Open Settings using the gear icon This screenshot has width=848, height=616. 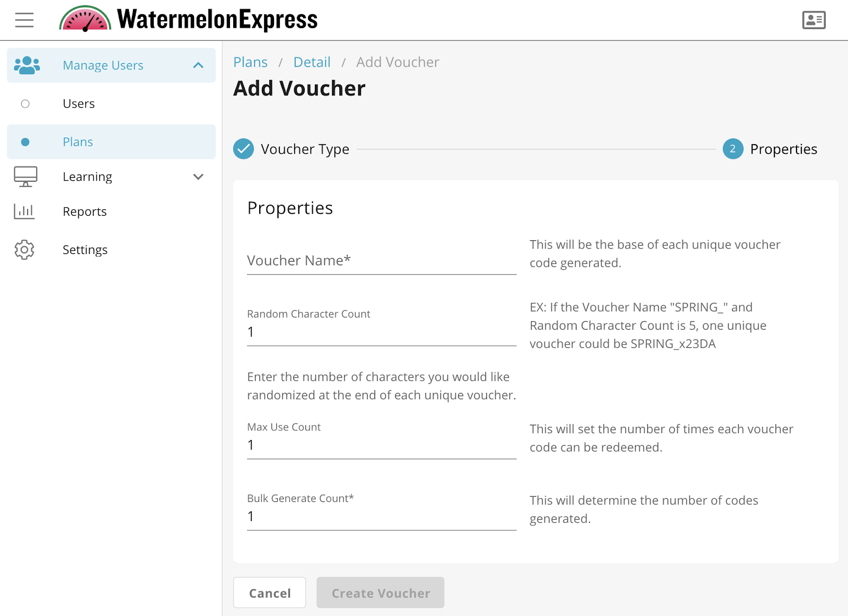click(x=24, y=249)
